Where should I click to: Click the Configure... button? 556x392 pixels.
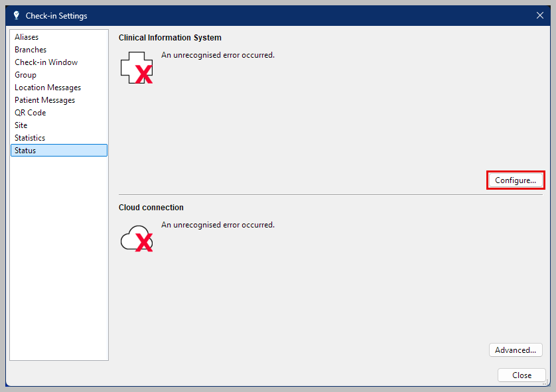(516, 180)
